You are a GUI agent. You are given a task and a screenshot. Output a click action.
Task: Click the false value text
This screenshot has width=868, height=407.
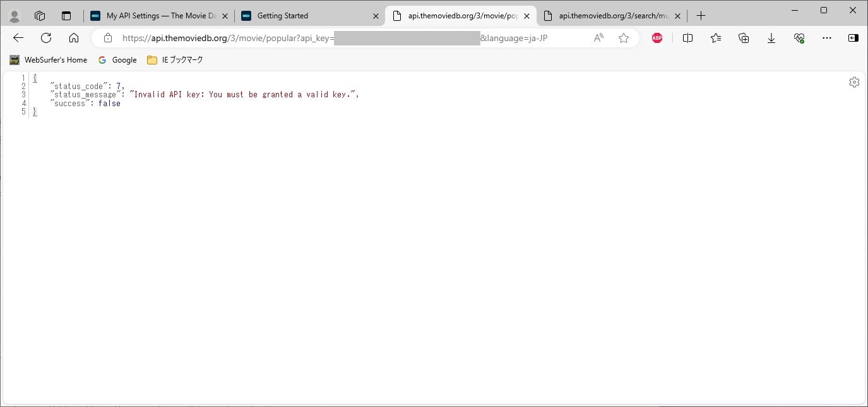109,103
